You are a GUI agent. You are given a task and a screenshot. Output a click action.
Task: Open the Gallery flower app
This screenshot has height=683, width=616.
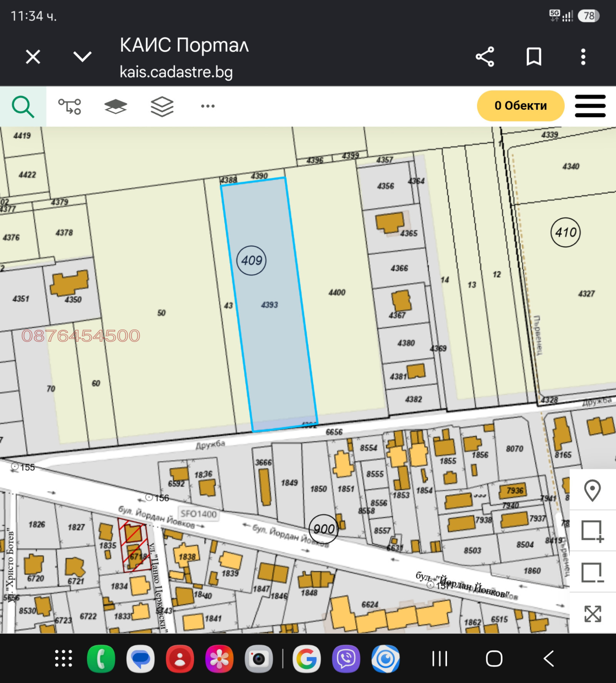point(219,658)
